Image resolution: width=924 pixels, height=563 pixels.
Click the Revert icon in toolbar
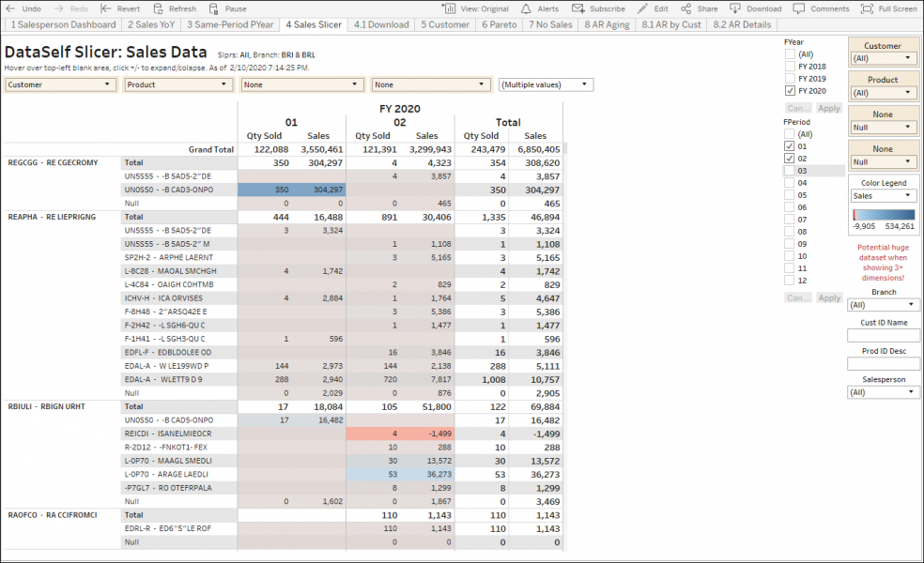click(x=105, y=8)
